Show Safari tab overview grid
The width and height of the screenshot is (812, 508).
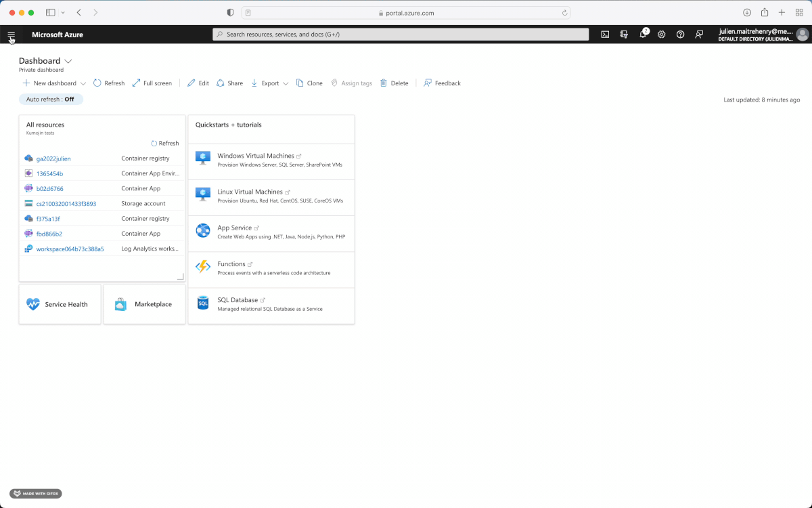(x=799, y=12)
